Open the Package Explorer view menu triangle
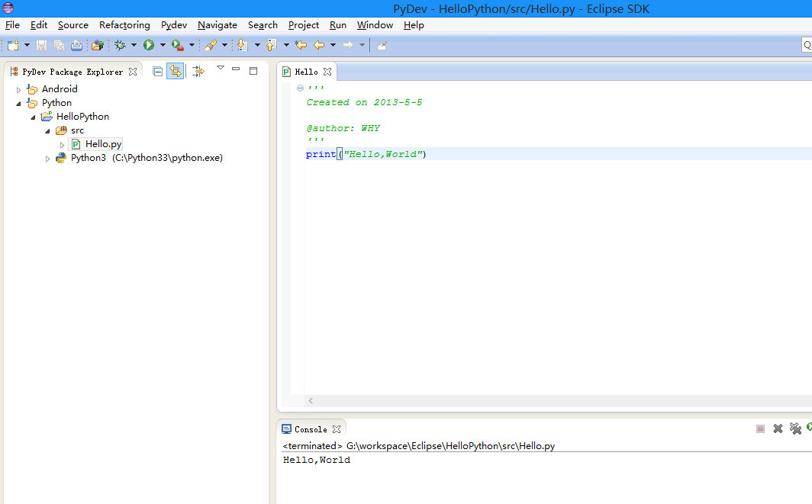812x504 pixels. coord(221,68)
